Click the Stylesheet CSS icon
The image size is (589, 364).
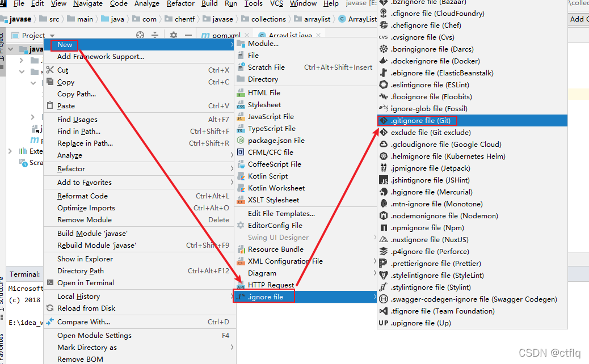click(241, 105)
